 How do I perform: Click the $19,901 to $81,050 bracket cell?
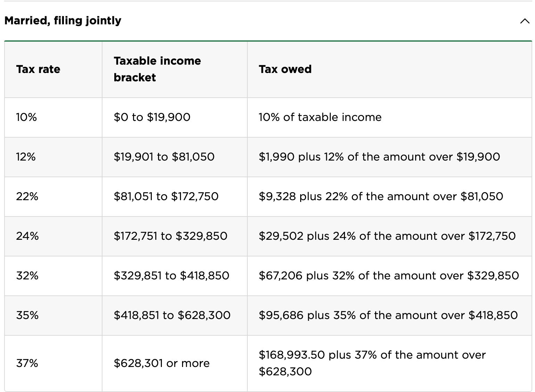click(164, 157)
